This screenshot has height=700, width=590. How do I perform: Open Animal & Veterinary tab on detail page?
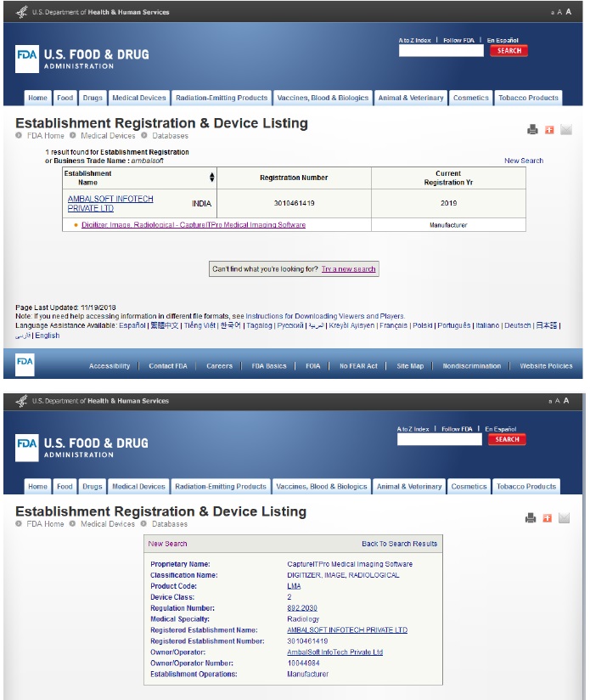pos(409,486)
